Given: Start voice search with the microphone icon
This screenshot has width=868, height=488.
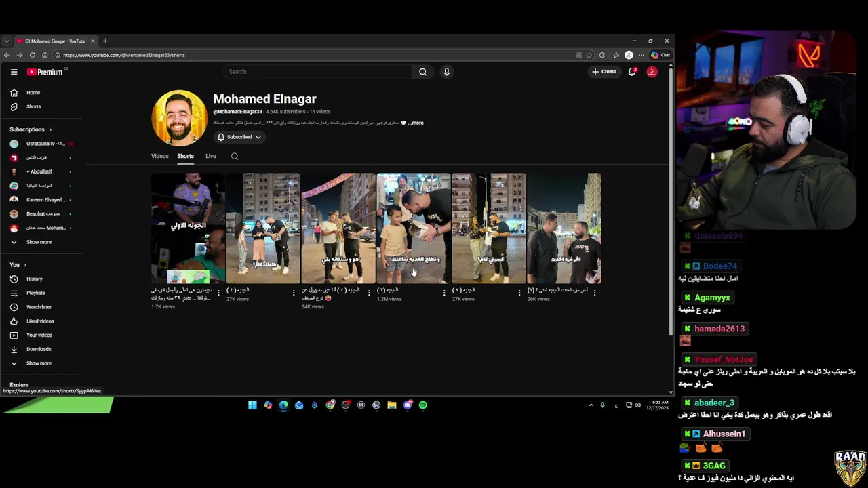Looking at the screenshot, I should [x=446, y=72].
